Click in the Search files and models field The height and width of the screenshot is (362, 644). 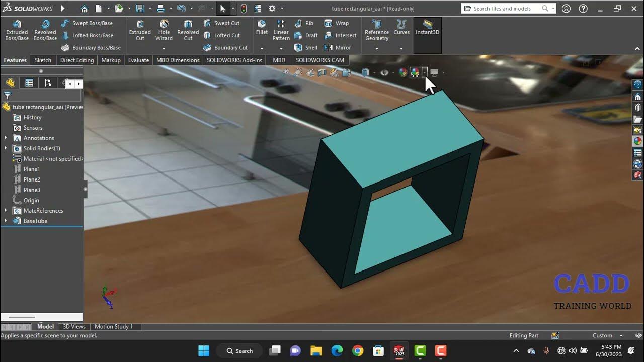[x=507, y=9]
